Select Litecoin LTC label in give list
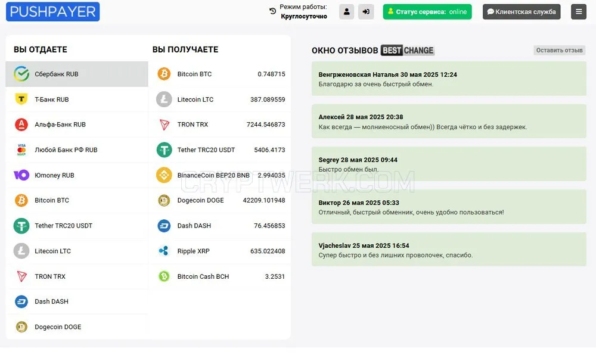The image size is (596, 364). (52, 251)
